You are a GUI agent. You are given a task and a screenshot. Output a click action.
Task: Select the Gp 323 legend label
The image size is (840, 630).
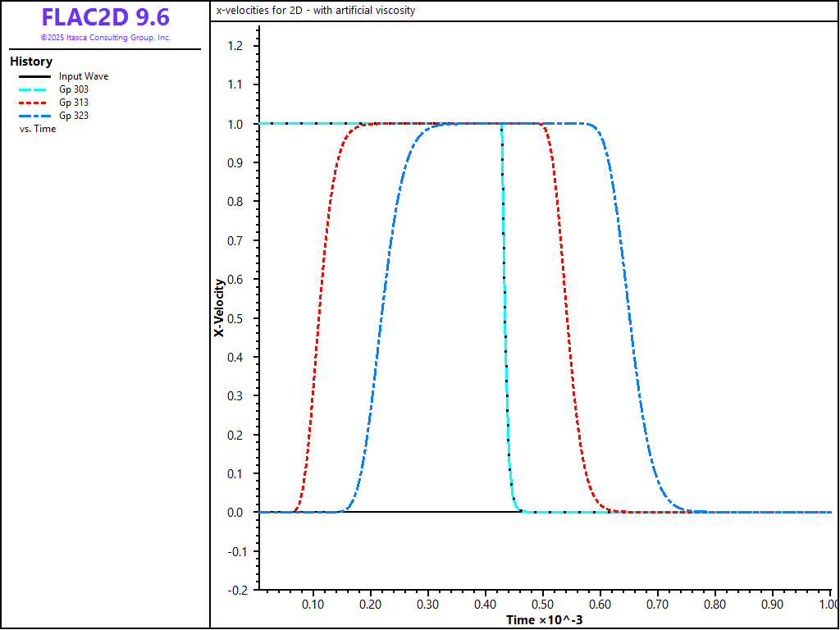74,116
